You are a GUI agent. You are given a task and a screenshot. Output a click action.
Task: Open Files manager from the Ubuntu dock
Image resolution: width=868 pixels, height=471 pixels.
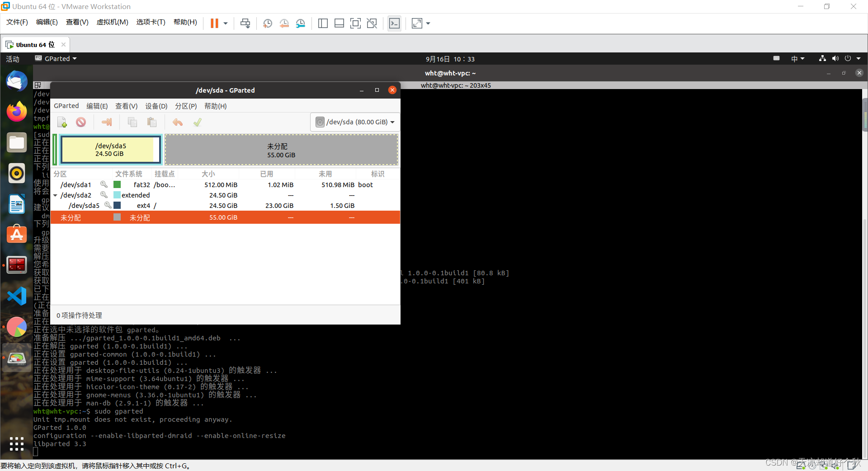(x=17, y=142)
